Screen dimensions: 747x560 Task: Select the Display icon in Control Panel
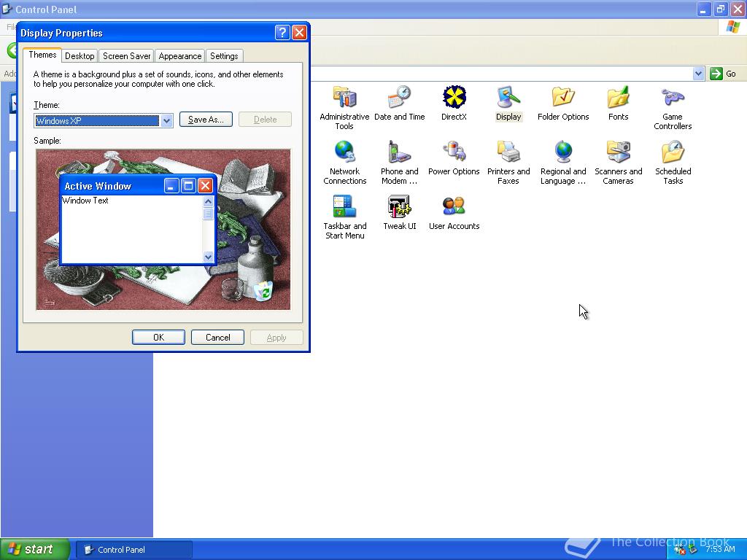[x=508, y=103]
